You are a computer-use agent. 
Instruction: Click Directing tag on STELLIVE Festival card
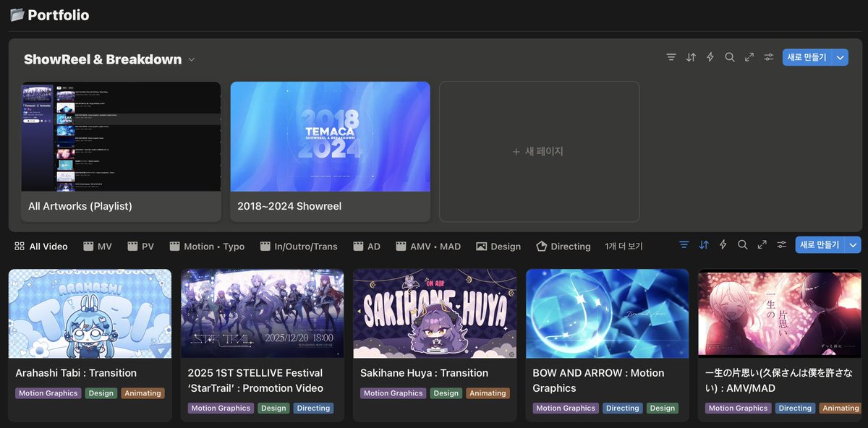tap(313, 408)
